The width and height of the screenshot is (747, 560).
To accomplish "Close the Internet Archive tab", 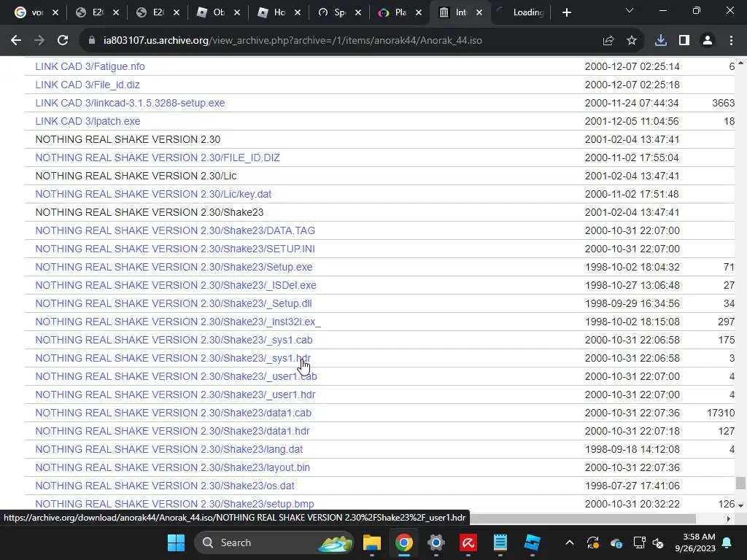I will (x=479, y=12).
